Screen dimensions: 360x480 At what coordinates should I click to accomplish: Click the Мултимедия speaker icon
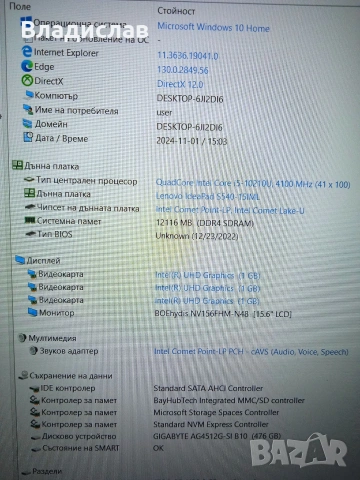22,338
